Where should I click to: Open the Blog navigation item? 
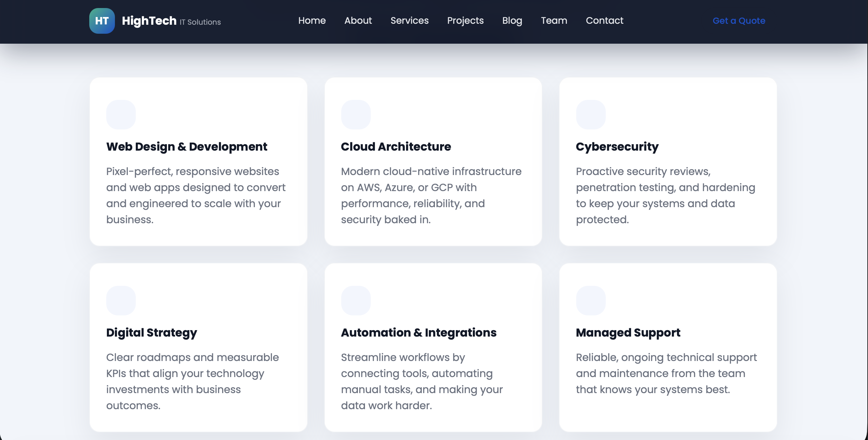512,21
